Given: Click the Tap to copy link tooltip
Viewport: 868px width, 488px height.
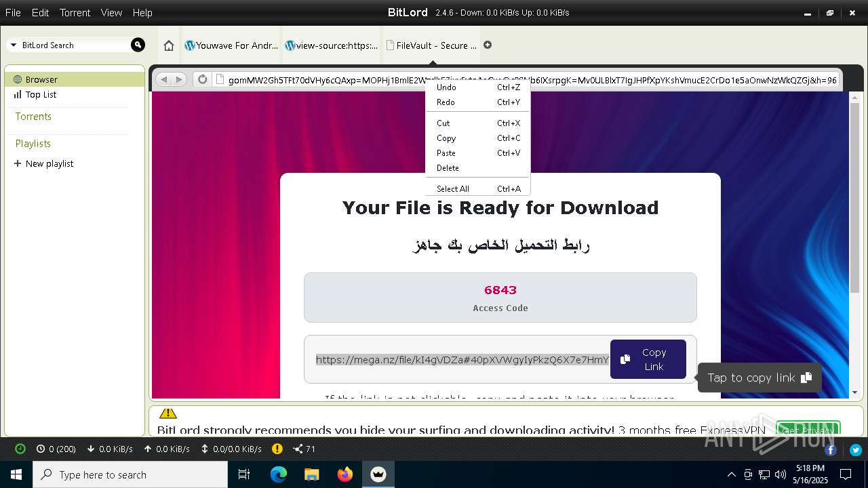Looking at the screenshot, I should pyautogui.click(x=759, y=378).
